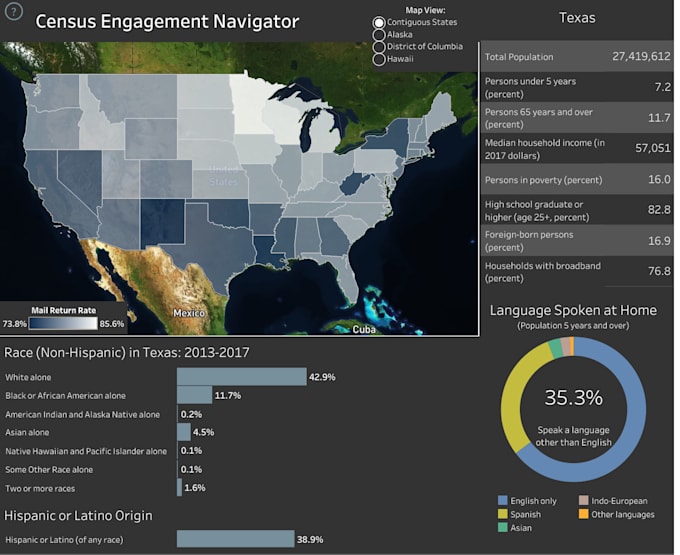Click the Two or more races bar
The width and height of the screenshot is (680, 555).
[x=180, y=488]
